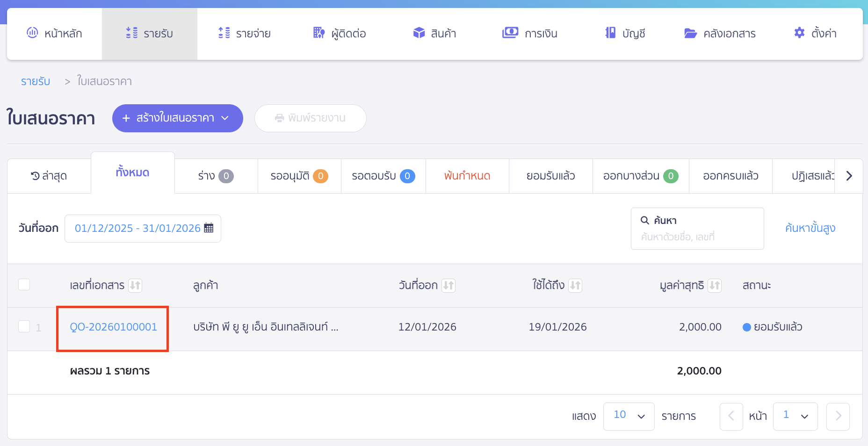Click the magnifier search icon
Image resolution: width=868 pixels, height=446 pixels.
tap(644, 220)
